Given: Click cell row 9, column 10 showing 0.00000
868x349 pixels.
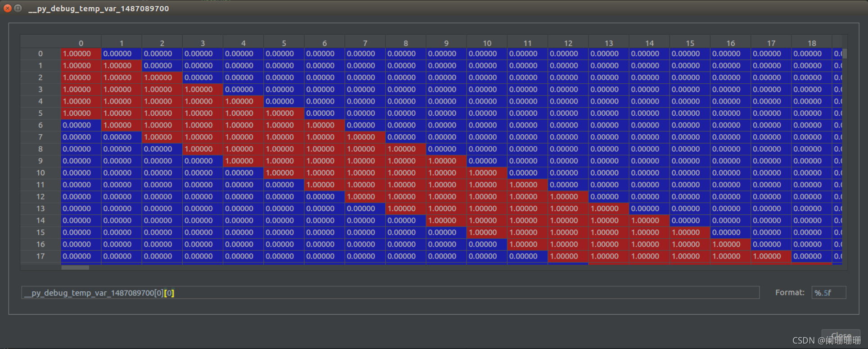Looking at the screenshot, I should 487,161.
